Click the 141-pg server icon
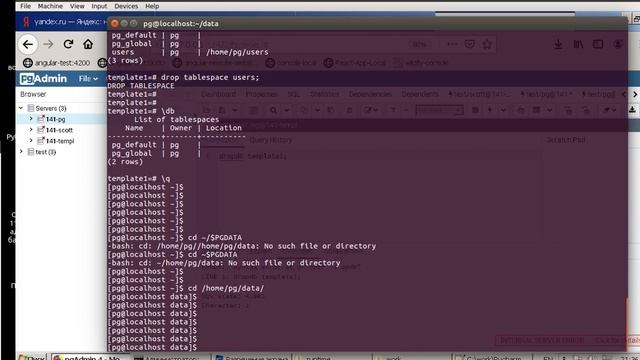Viewport: 640px width, 360px height. (x=41, y=119)
